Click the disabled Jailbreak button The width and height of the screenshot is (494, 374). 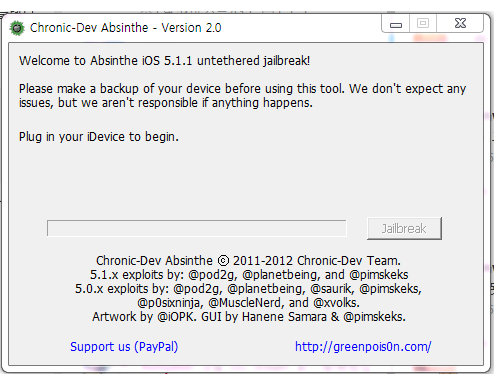404,228
